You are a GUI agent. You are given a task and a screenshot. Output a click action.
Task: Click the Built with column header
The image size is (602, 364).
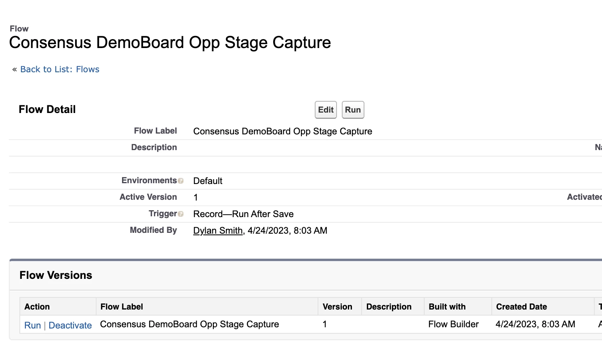(447, 307)
